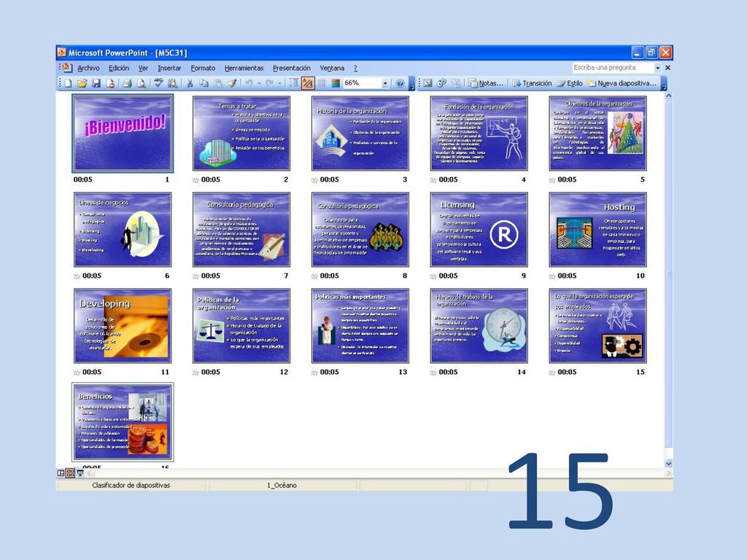Viewport: 747px width, 560px height.
Task: Start slide show from the view bar icon
Action: point(80,472)
